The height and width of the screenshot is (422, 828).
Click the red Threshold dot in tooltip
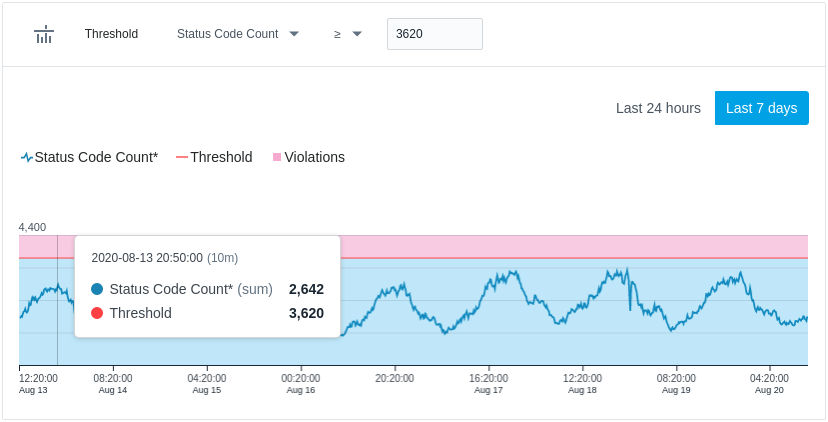pos(97,313)
